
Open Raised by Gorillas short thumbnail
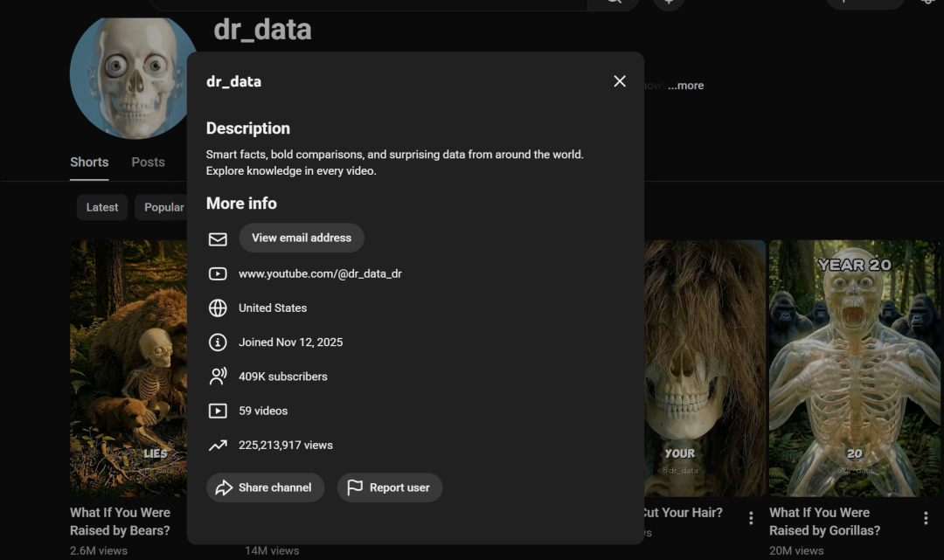point(854,368)
